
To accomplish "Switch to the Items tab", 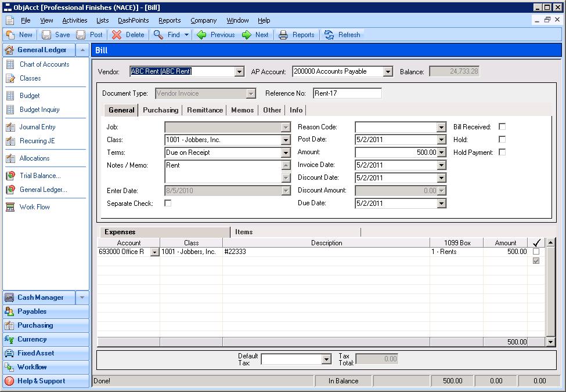I will point(295,232).
